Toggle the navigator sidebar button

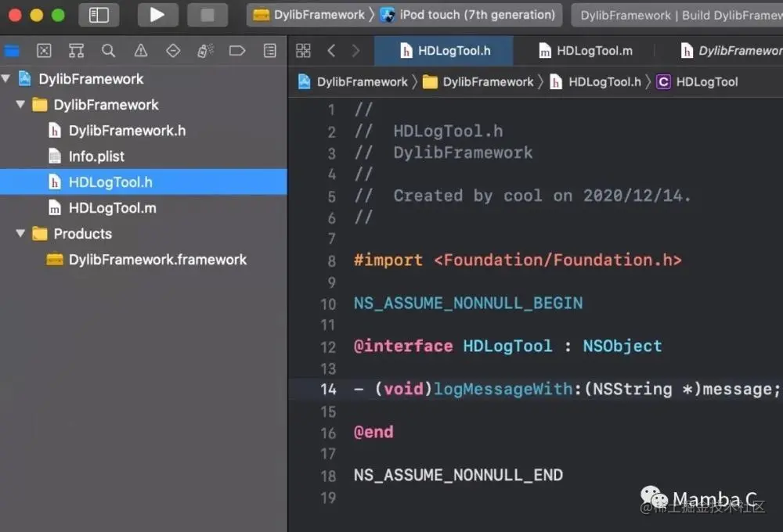point(99,15)
